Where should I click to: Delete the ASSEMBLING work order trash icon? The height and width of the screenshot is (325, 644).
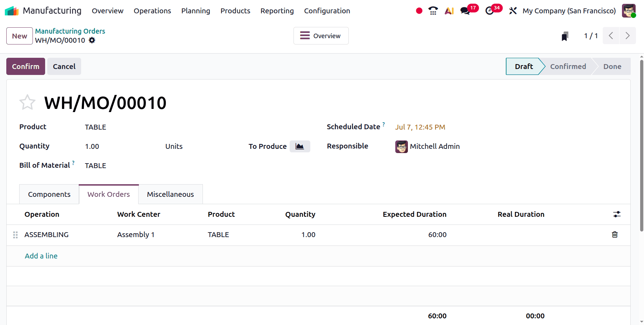615,235
